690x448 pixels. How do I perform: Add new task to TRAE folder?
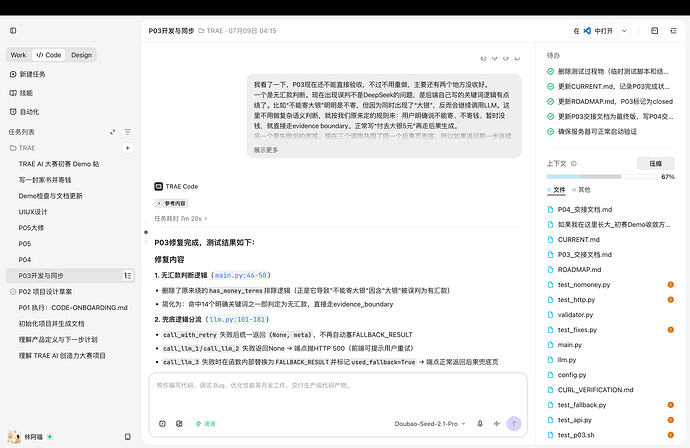[128, 148]
